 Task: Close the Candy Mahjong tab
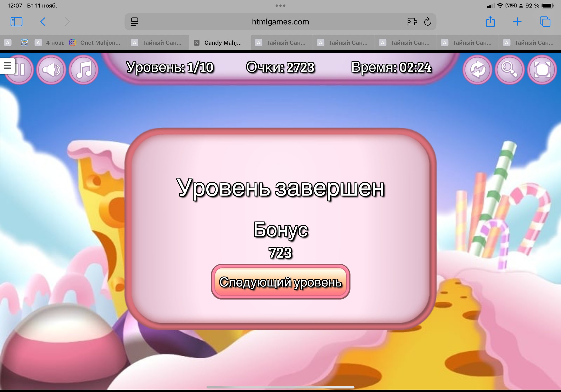point(196,43)
